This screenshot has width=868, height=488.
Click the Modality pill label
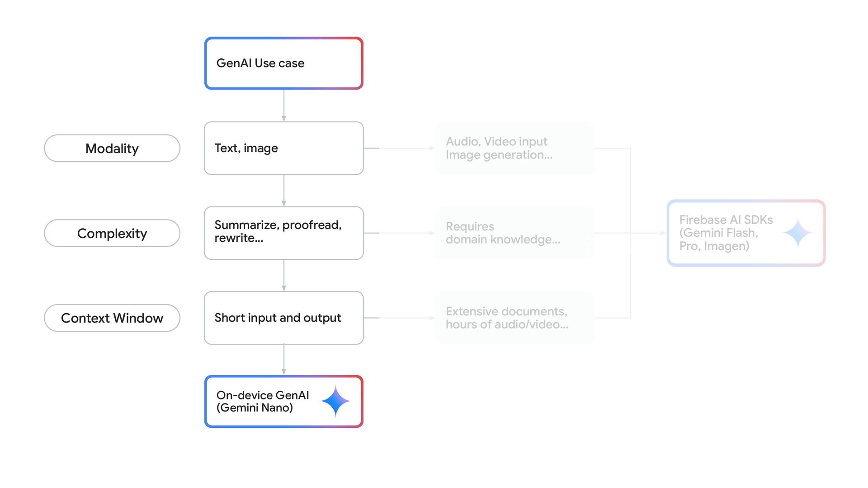pyautogui.click(x=112, y=148)
